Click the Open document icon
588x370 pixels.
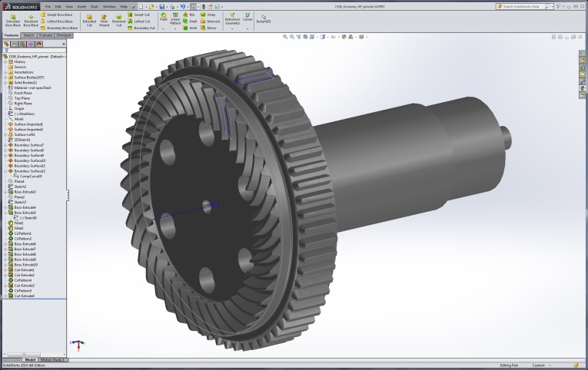(x=151, y=7)
